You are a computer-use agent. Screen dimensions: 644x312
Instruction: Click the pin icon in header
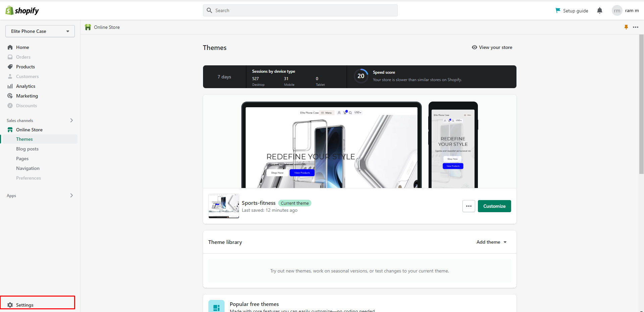[626, 27]
